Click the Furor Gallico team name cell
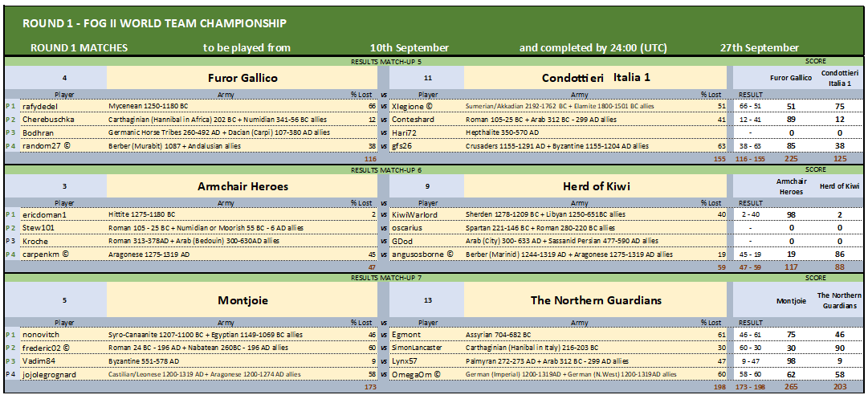The width and height of the screenshot is (868, 395). pos(242,78)
